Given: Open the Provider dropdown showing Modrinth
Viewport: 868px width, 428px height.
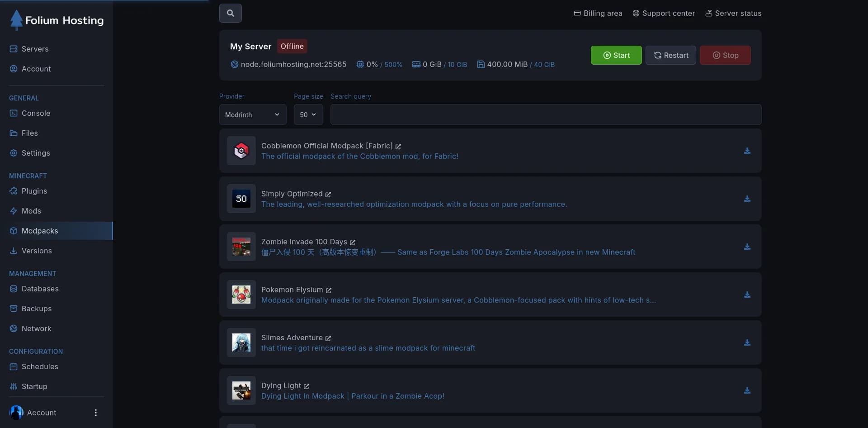Looking at the screenshot, I should coord(253,114).
